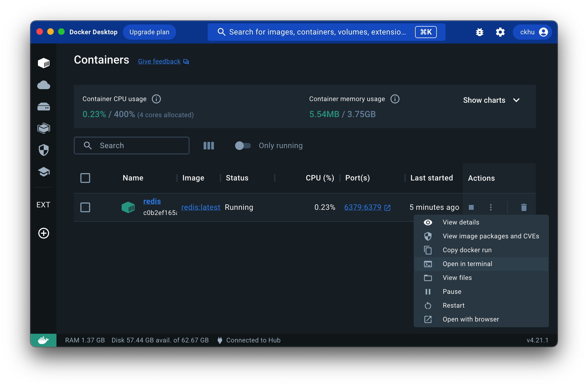Check the select-all containers checkbox
Image resolution: width=588 pixels, height=387 pixels.
click(x=85, y=178)
